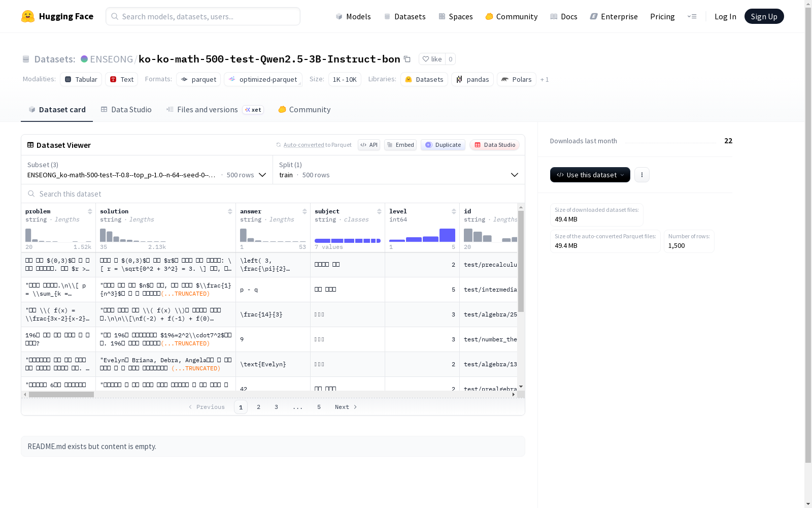Expand the Split selector dropdown
This screenshot has height=508, width=812.
click(x=399, y=170)
